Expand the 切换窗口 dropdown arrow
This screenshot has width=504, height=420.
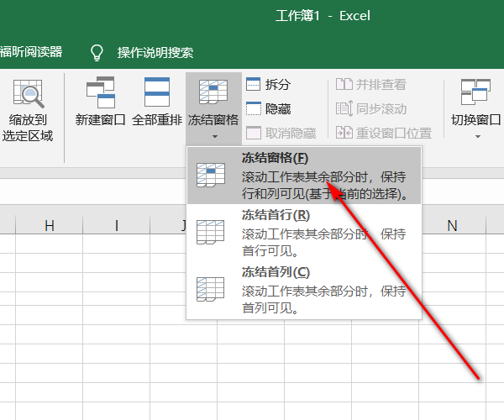(x=478, y=137)
